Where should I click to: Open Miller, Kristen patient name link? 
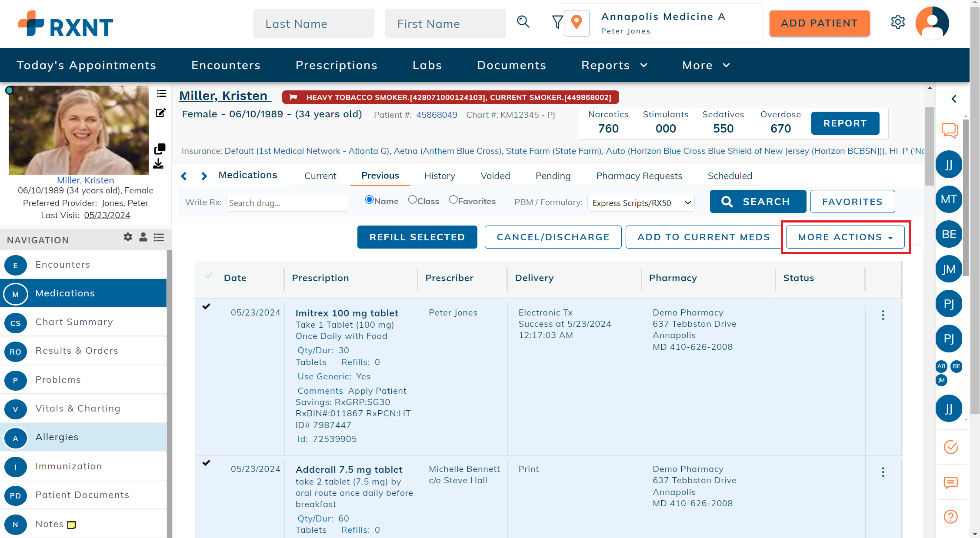coord(225,96)
